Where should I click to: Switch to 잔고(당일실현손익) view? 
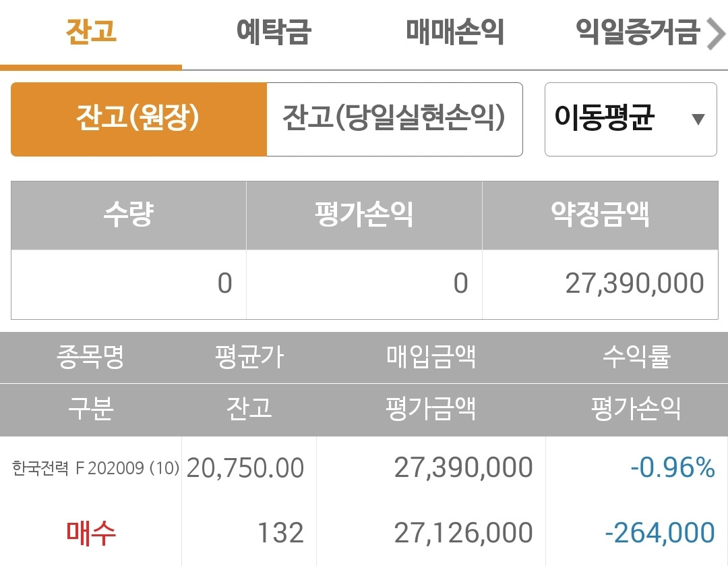[394, 119]
